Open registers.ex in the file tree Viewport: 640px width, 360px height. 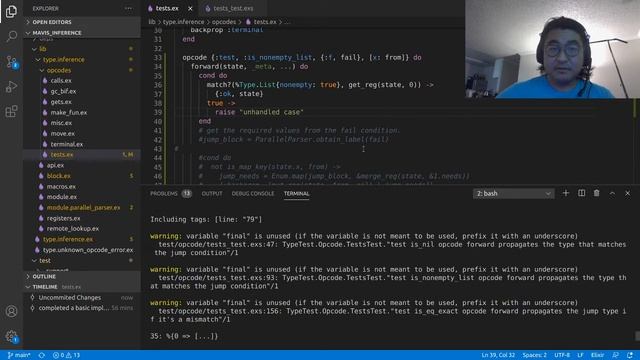(x=82, y=218)
